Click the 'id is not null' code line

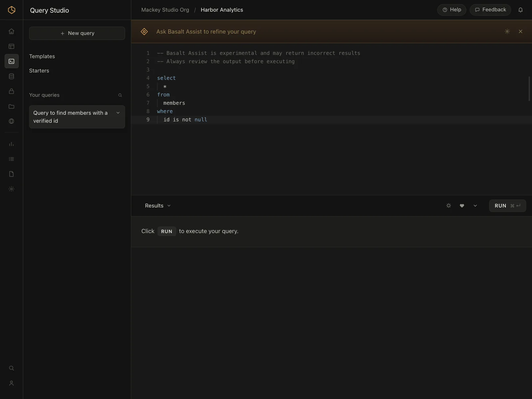tap(185, 120)
